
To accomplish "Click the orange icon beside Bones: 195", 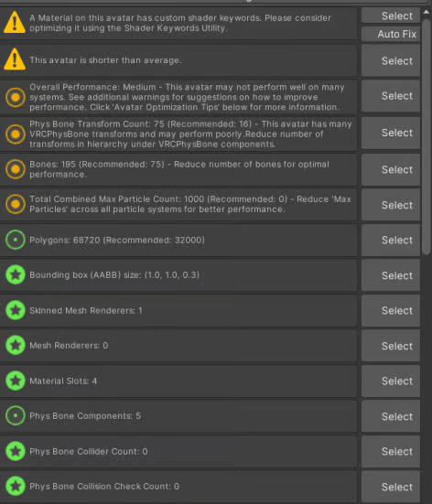I will pyautogui.click(x=16, y=169).
